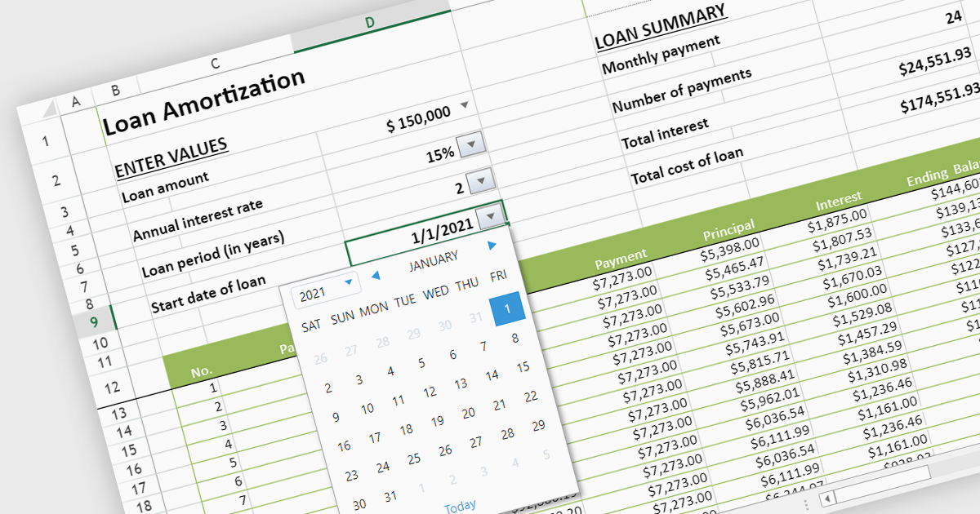
Task: Select the highlighted January 1 date
Action: click(x=506, y=309)
